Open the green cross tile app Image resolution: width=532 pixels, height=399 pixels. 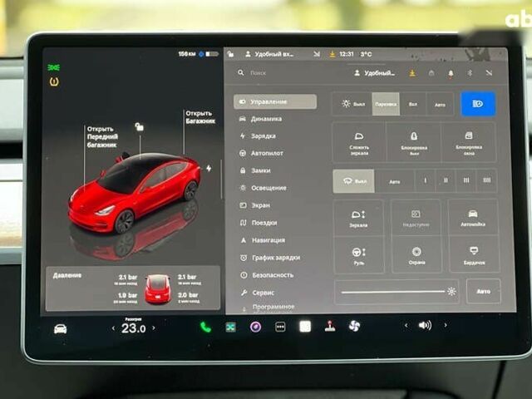(x=231, y=327)
